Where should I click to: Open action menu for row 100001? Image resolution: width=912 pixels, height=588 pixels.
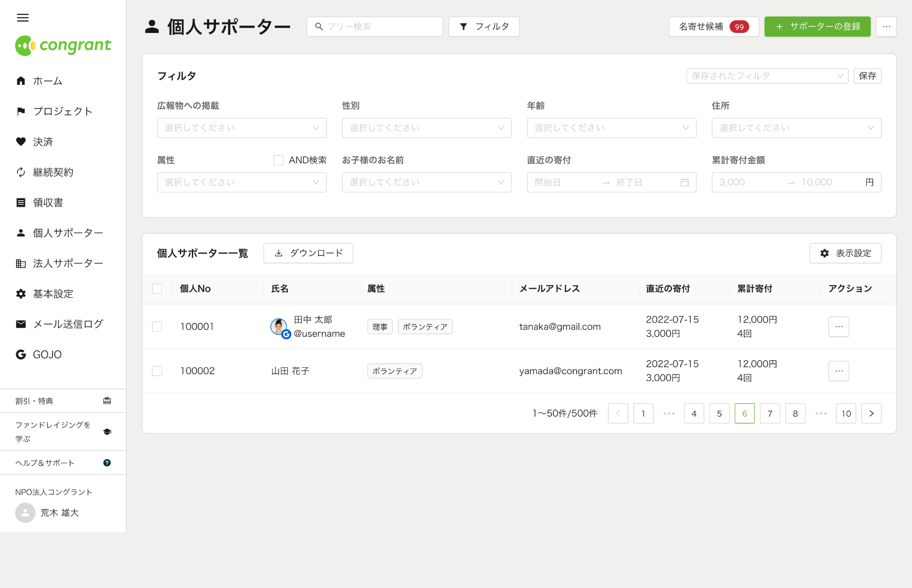coord(839,327)
